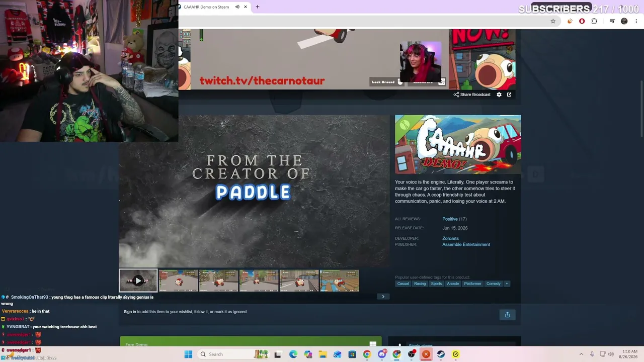Open the Chrome three-dot menu

click(x=636, y=21)
